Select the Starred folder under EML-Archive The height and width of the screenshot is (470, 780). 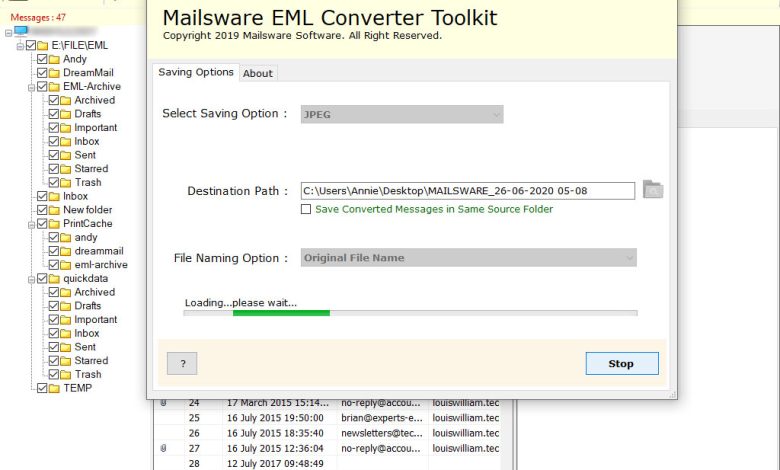(x=91, y=169)
